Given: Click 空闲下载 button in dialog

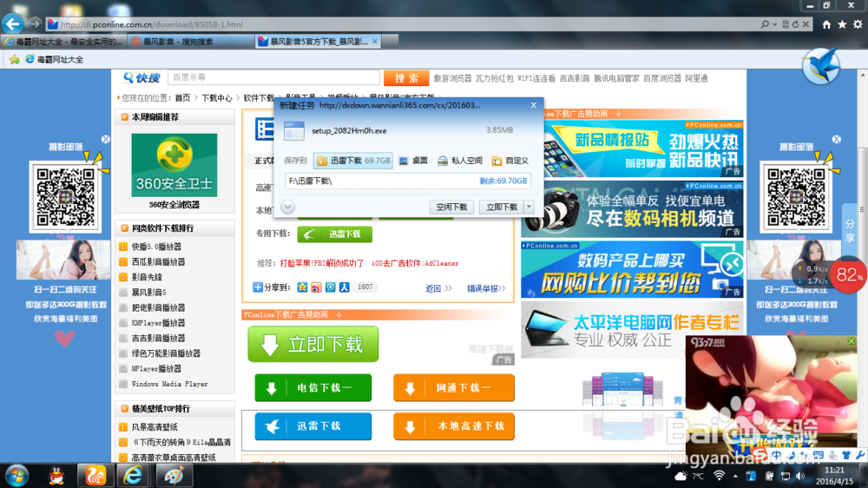Looking at the screenshot, I should pyautogui.click(x=451, y=207).
